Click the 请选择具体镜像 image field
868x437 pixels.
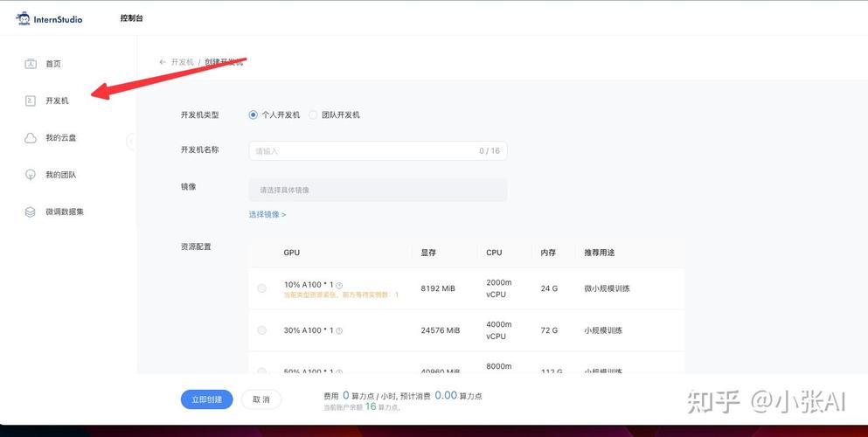click(378, 190)
